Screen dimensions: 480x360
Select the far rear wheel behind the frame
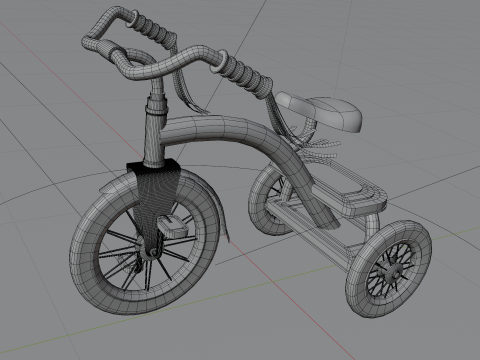pyautogui.click(x=260, y=207)
